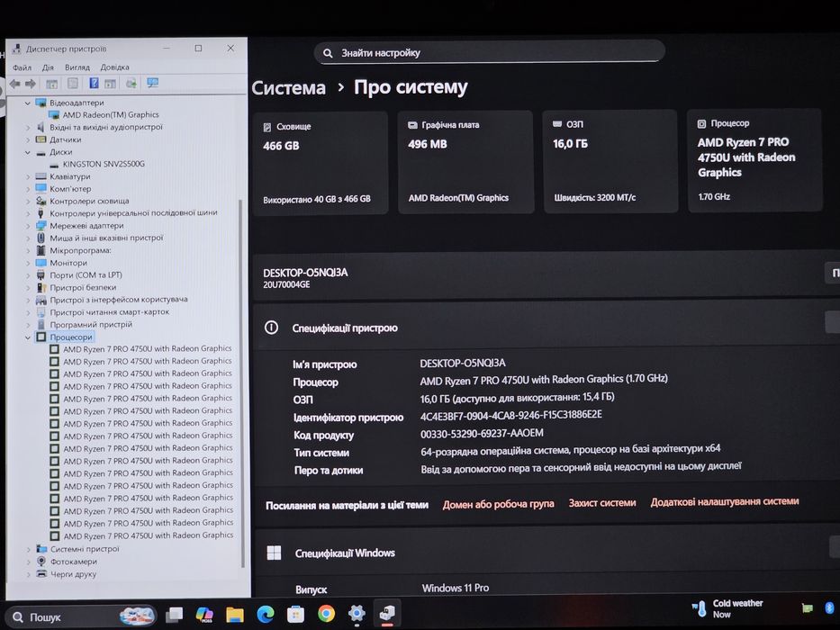The image size is (840, 630).
Task: Open Вигляд menu in Device Manager
Action: coord(77,67)
